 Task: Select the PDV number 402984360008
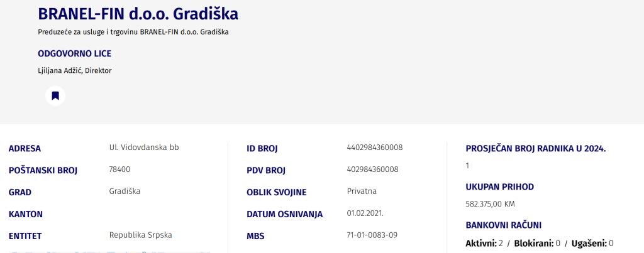click(x=372, y=170)
